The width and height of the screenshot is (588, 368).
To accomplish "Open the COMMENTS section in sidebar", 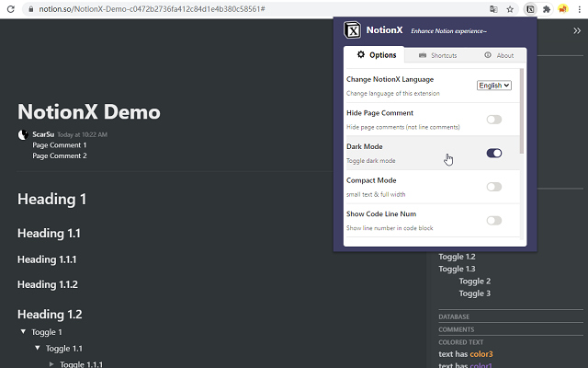I will tap(457, 329).
